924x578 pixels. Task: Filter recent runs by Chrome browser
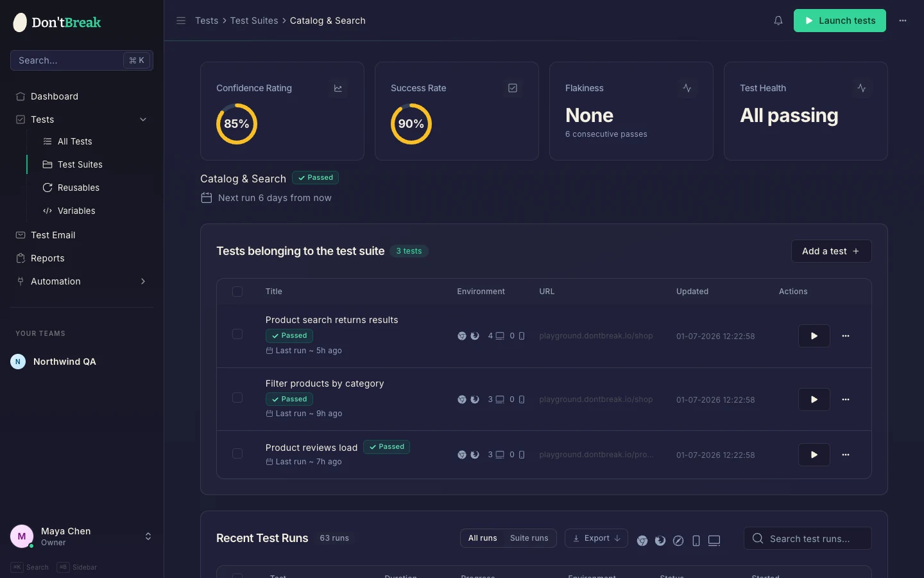pyautogui.click(x=642, y=541)
